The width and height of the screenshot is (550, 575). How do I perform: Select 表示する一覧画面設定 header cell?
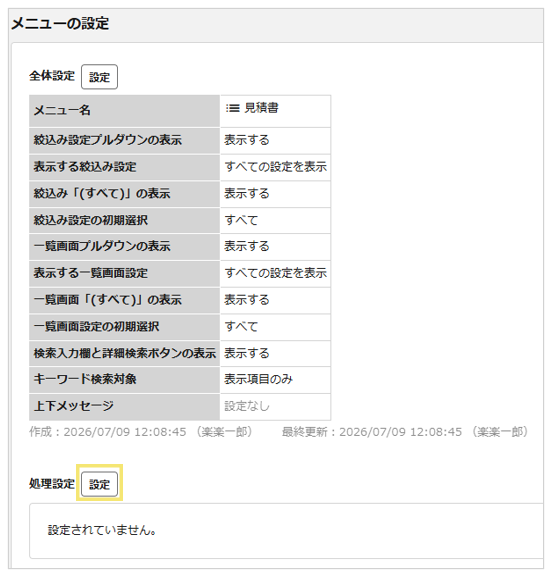[124, 274]
